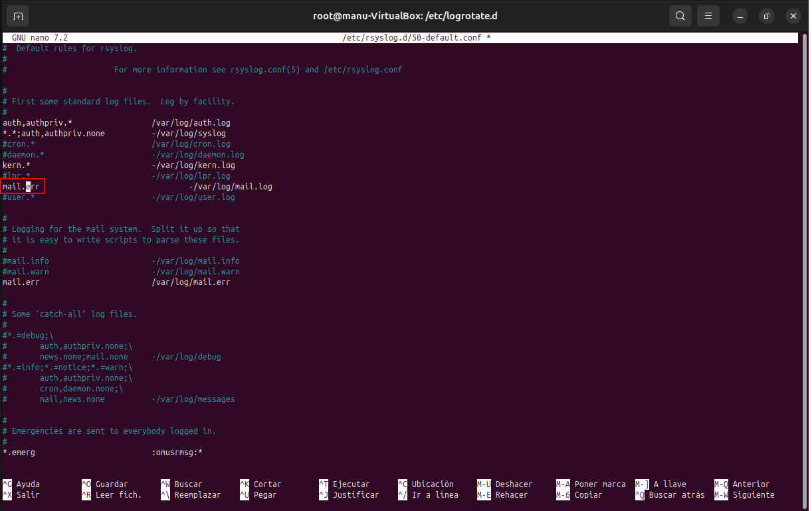This screenshot has height=511, width=812.
Task: Close the terminal window
Action: point(792,16)
